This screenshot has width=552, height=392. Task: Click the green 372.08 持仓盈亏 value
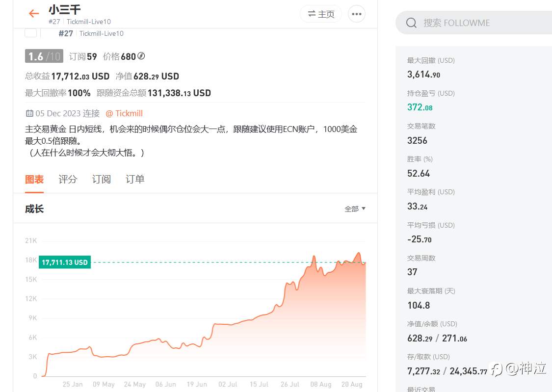click(x=420, y=107)
